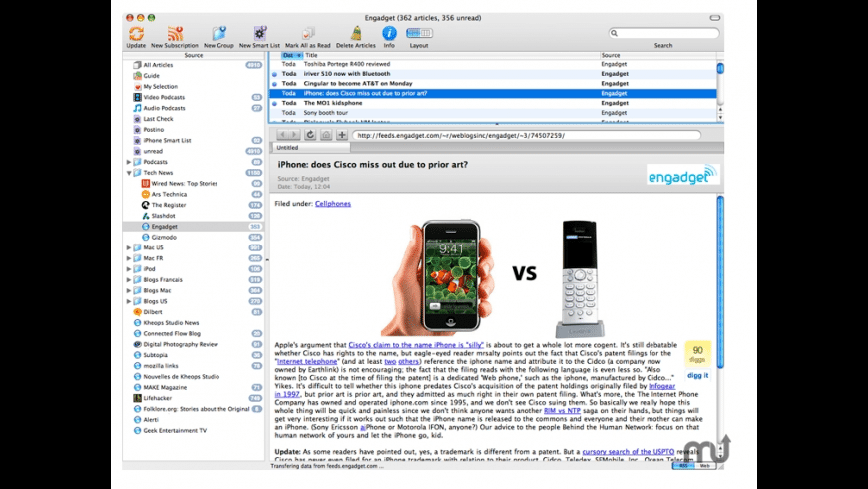868x489 pixels.
Task: Click the browser forward arrow
Action: point(294,135)
